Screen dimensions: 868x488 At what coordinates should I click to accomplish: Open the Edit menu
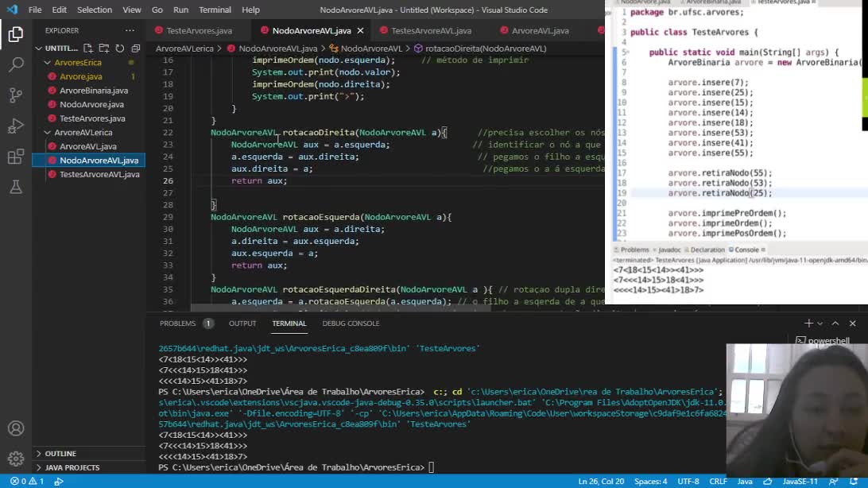click(60, 10)
